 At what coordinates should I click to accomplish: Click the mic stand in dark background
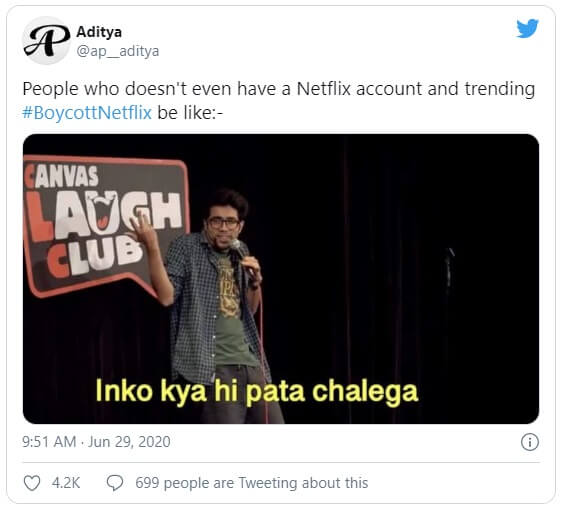(448, 269)
